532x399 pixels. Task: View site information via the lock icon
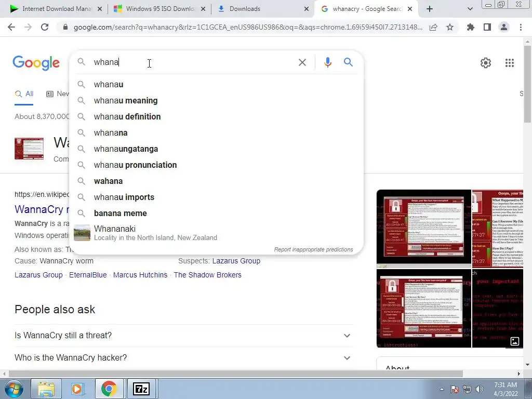(x=65, y=27)
